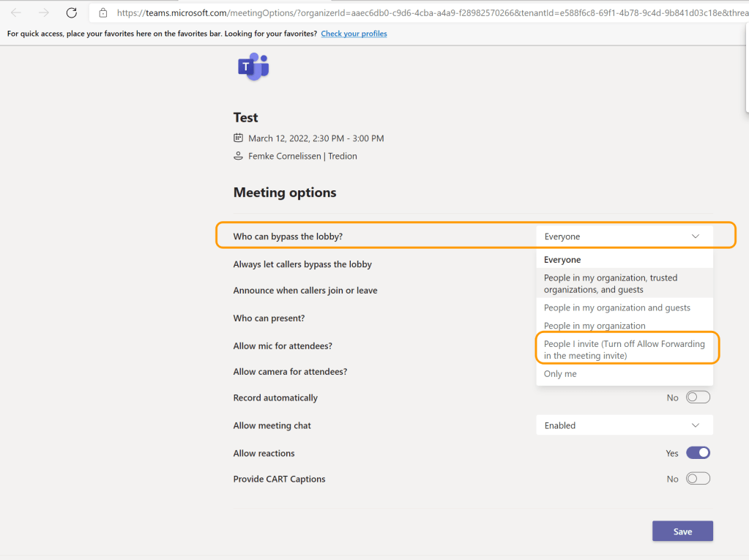The image size is (749, 560).
Task: Save the meeting options
Action: [x=682, y=531]
